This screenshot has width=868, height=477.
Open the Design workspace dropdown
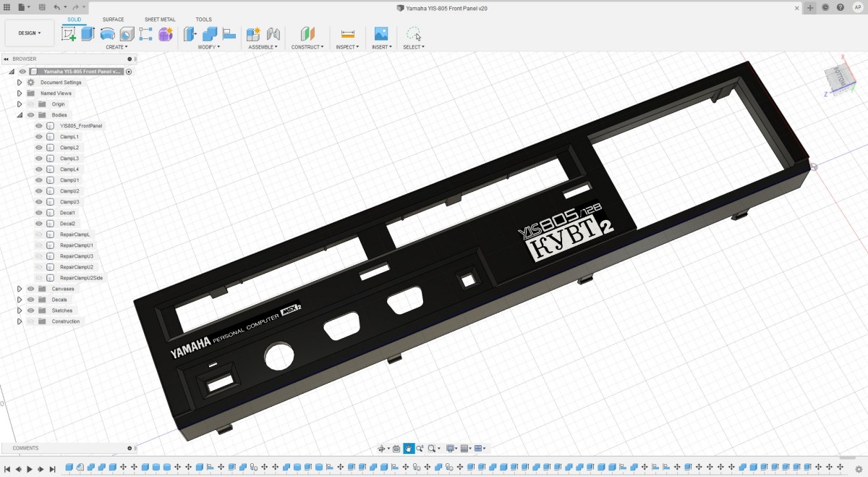(30, 33)
